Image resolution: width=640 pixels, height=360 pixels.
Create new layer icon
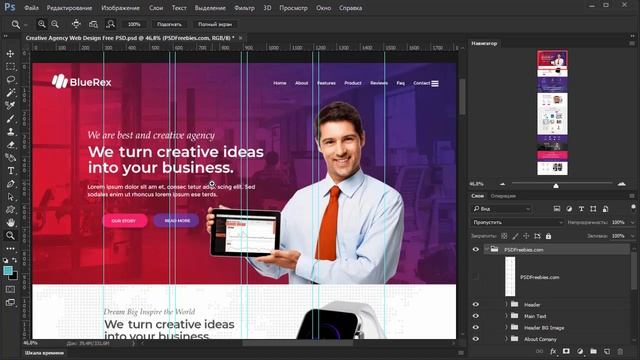pos(607,351)
